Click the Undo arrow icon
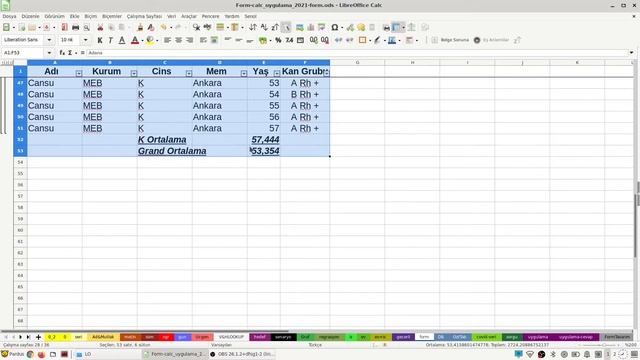 [164, 27]
